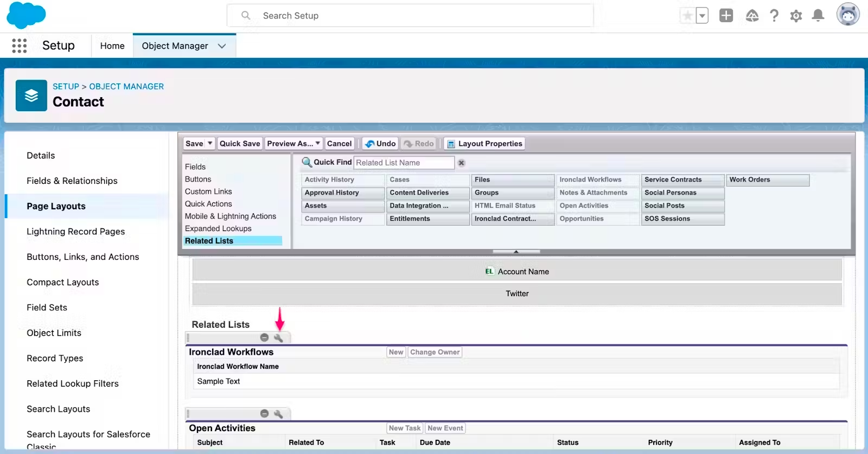The width and height of the screenshot is (868, 454).
Task: Click the Undo button
Action: click(x=380, y=144)
